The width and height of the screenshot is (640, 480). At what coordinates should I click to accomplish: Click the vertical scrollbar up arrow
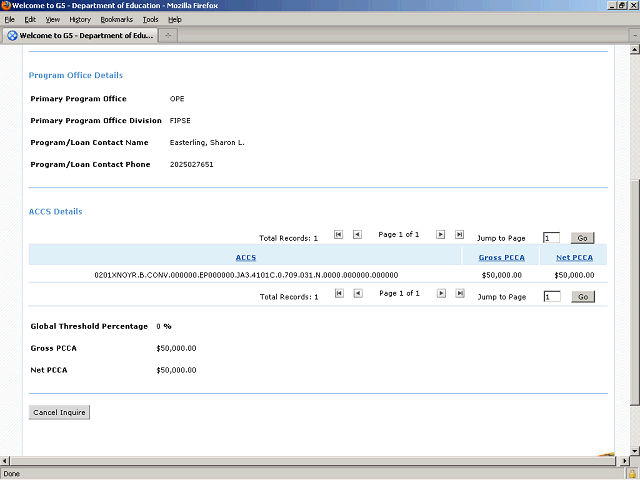634,50
